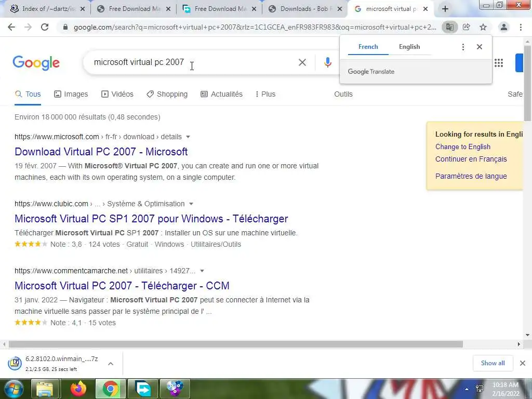532x399 pixels.
Task: Start voice search with the microphone icon
Action: tap(327, 62)
